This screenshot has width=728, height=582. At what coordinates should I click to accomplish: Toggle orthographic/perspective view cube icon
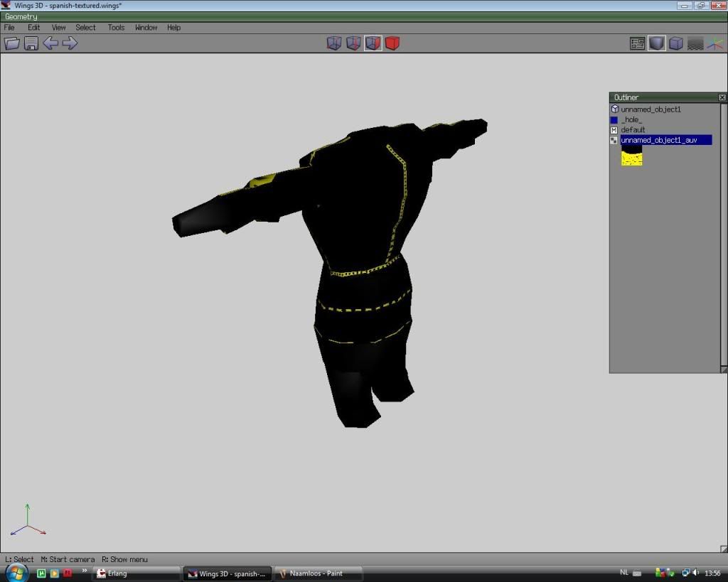click(676, 43)
